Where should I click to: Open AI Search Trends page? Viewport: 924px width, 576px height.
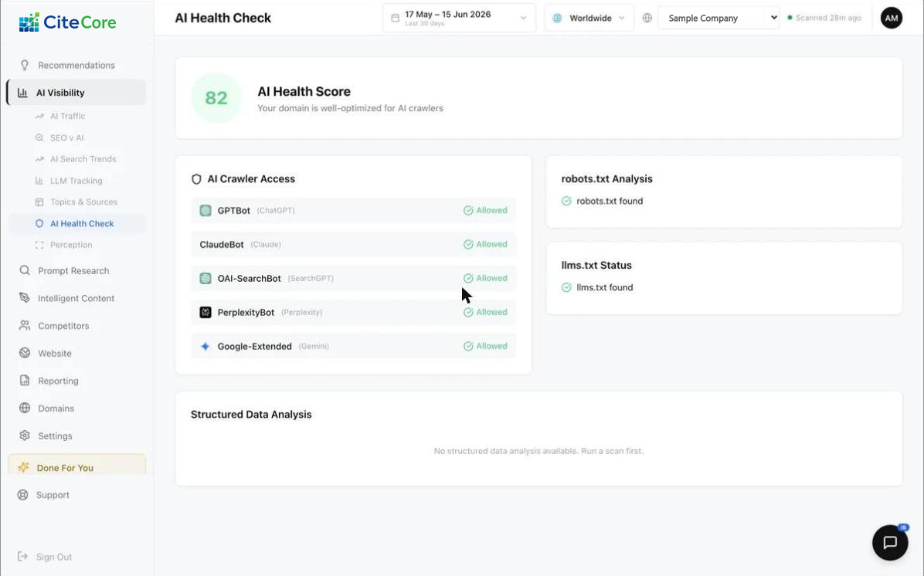[83, 159]
